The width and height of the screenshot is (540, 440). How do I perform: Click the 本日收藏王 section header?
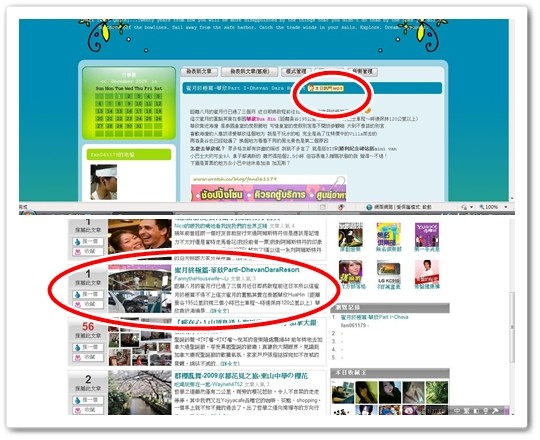(390, 373)
